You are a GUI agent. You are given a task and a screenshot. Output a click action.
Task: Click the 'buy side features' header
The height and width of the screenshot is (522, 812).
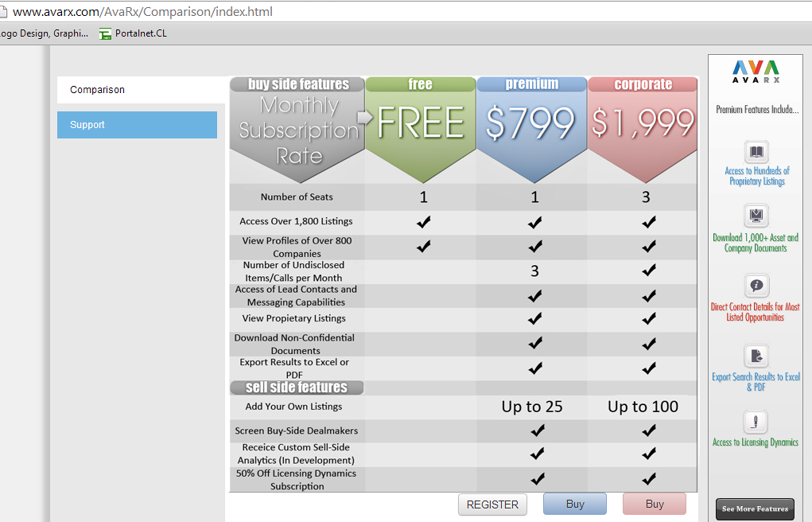pyautogui.click(x=298, y=84)
